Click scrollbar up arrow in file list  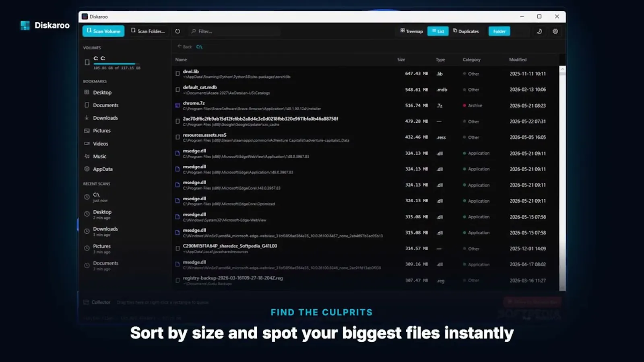(562, 69)
